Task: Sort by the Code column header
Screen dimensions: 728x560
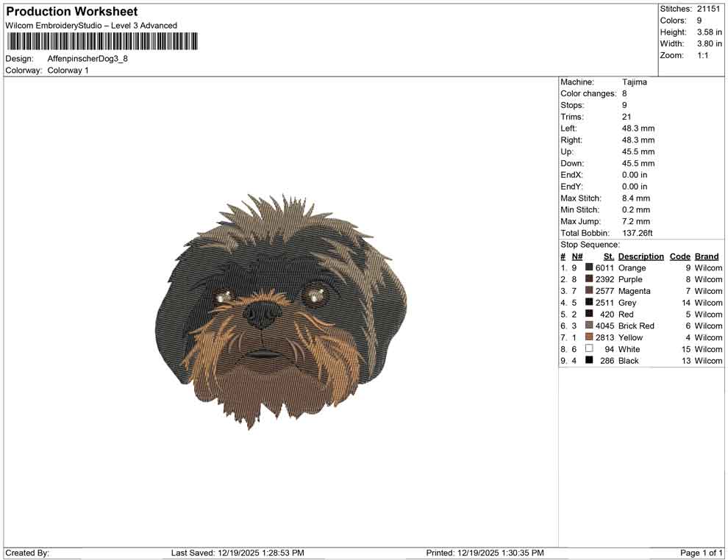Action: click(680, 256)
